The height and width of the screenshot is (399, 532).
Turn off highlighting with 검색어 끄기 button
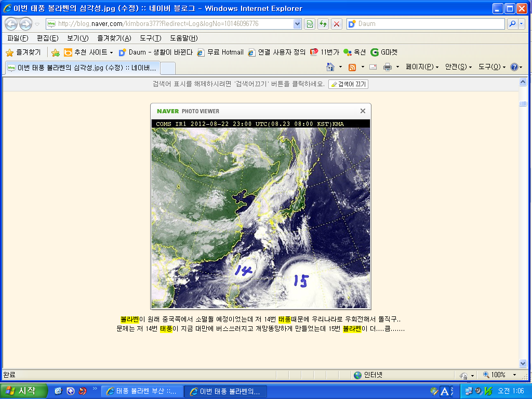point(348,84)
